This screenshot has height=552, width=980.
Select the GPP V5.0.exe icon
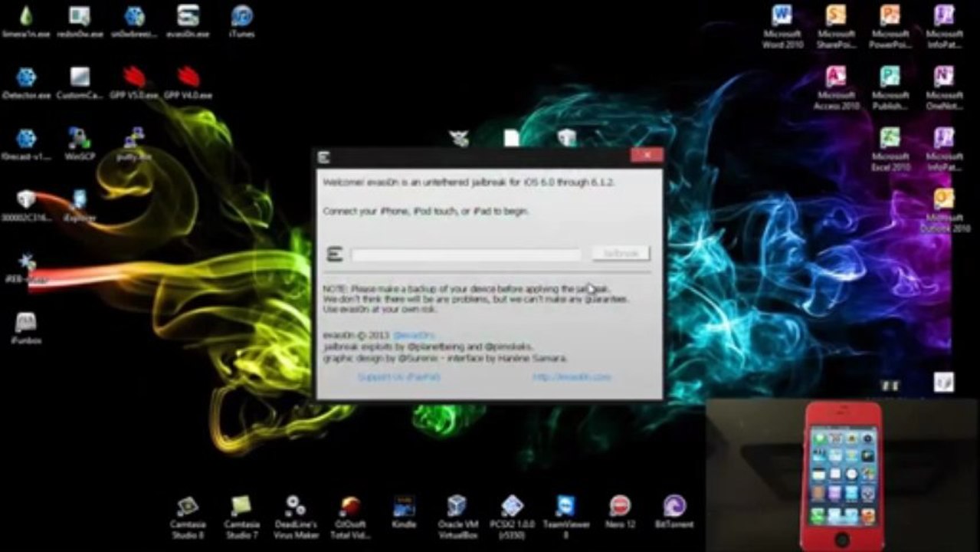point(134,83)
